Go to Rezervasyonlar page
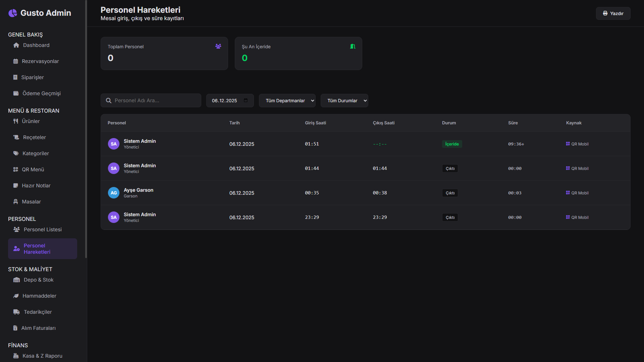The width and height of the screenshot is (644, 362). click(x=43, y=61)
